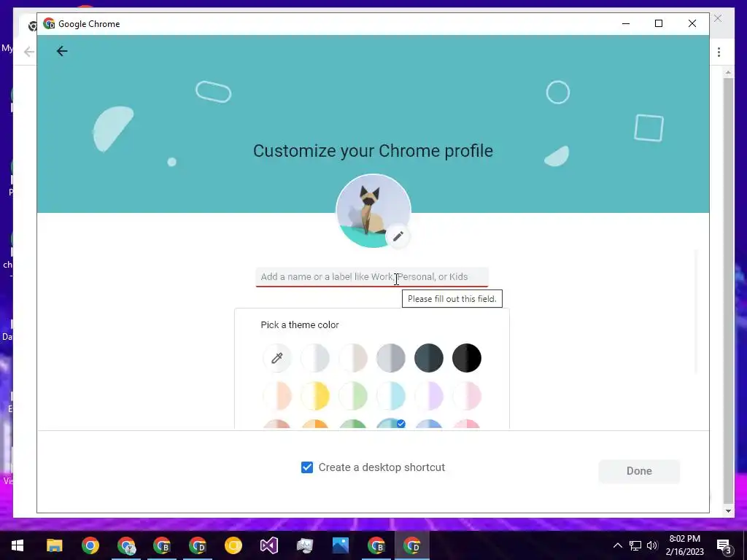Edit the cat avatar with the pencil icon

click(398, 236)
